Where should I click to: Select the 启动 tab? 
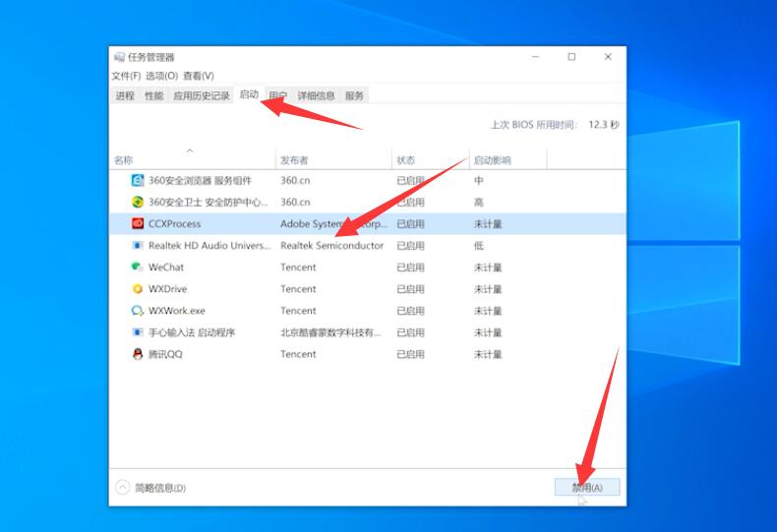tap(249, 94)
